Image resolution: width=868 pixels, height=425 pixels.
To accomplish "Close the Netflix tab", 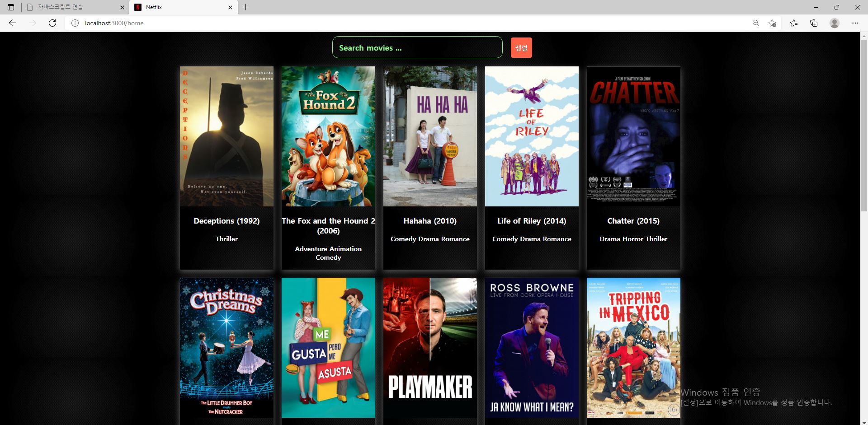I will (230, 7).
